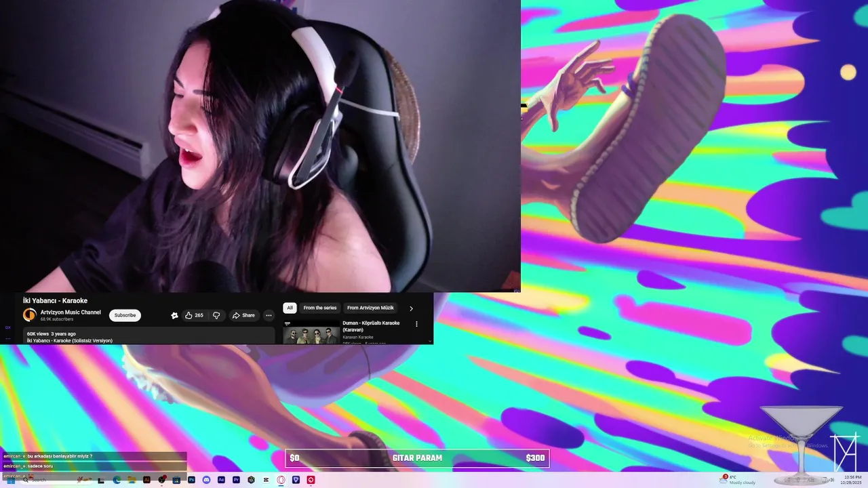Open Adobe After Effects from the taskbar

[221, 480]
